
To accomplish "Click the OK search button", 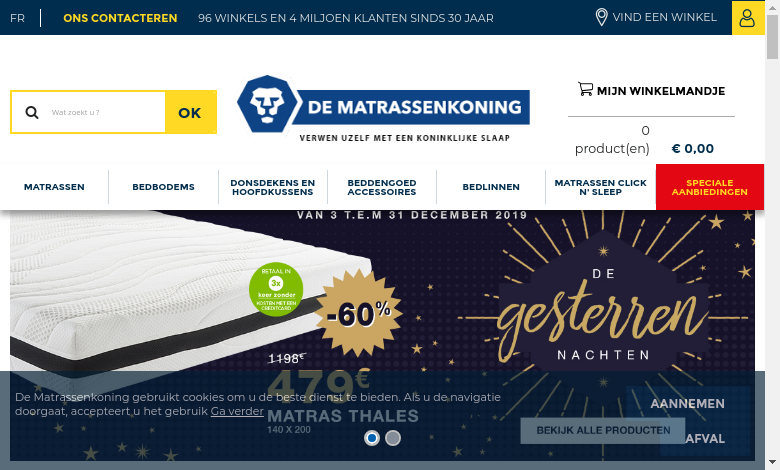I will click(x=191, y=112).
